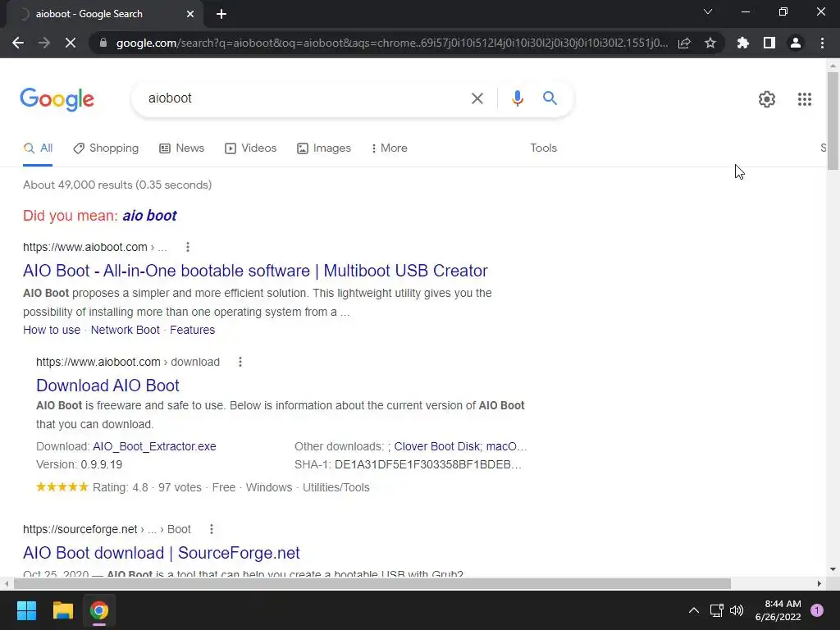Viewport: 840px width, 630px height.
Task: Stop loading the page
Action: 71,43
